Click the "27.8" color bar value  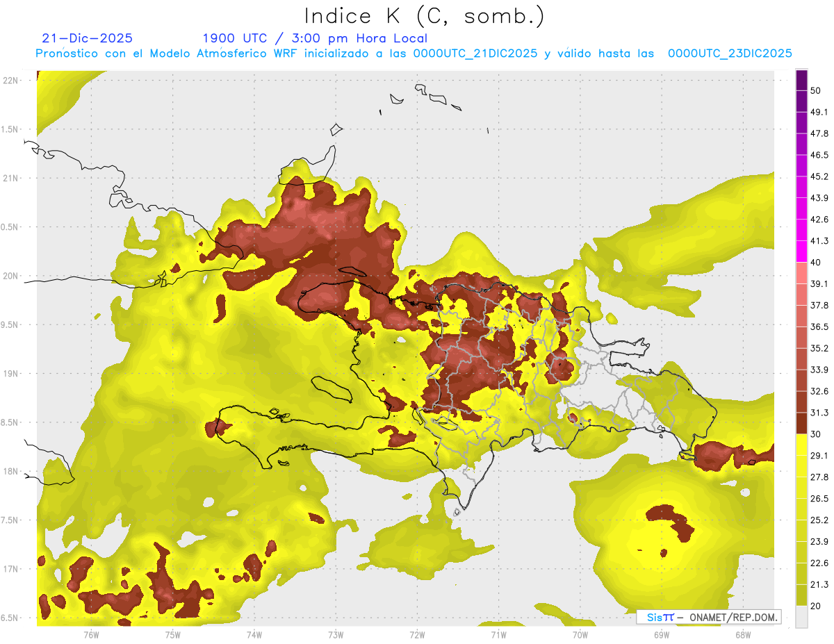[819, 477]
